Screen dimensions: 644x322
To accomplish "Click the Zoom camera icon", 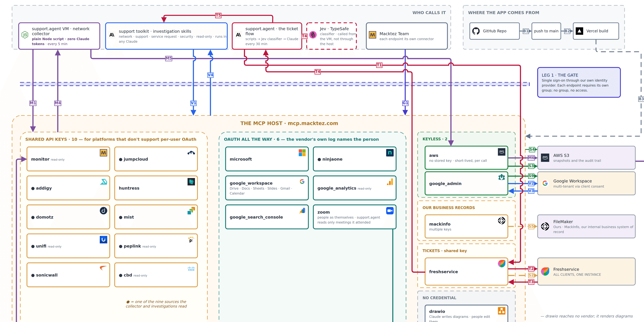I will click(x=390, y=211).
